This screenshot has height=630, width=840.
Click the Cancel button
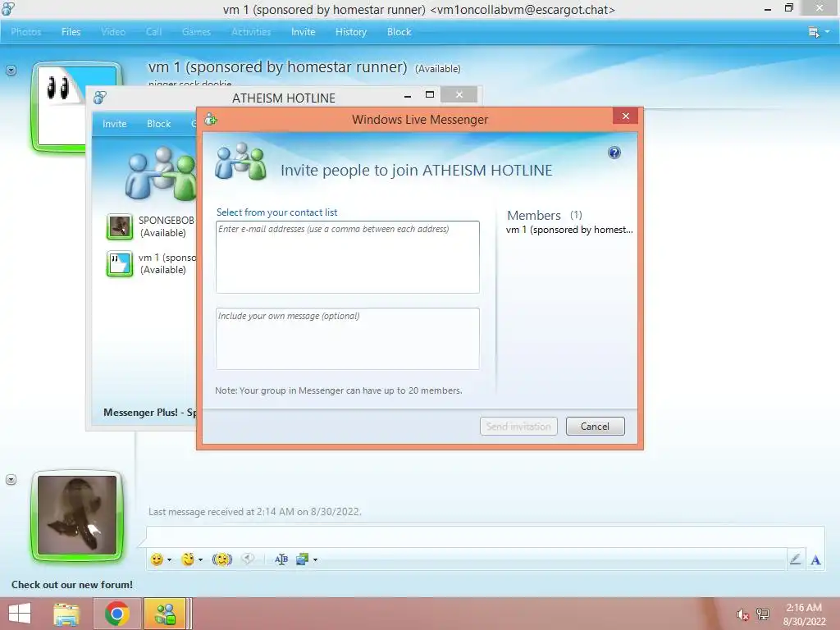[x=596, y=427]
